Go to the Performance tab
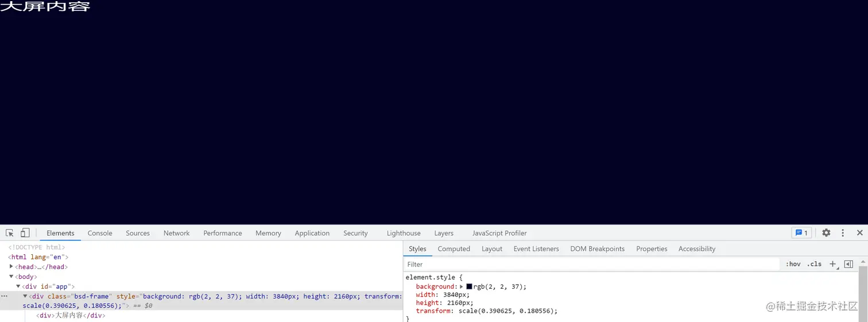 [223, 233]
